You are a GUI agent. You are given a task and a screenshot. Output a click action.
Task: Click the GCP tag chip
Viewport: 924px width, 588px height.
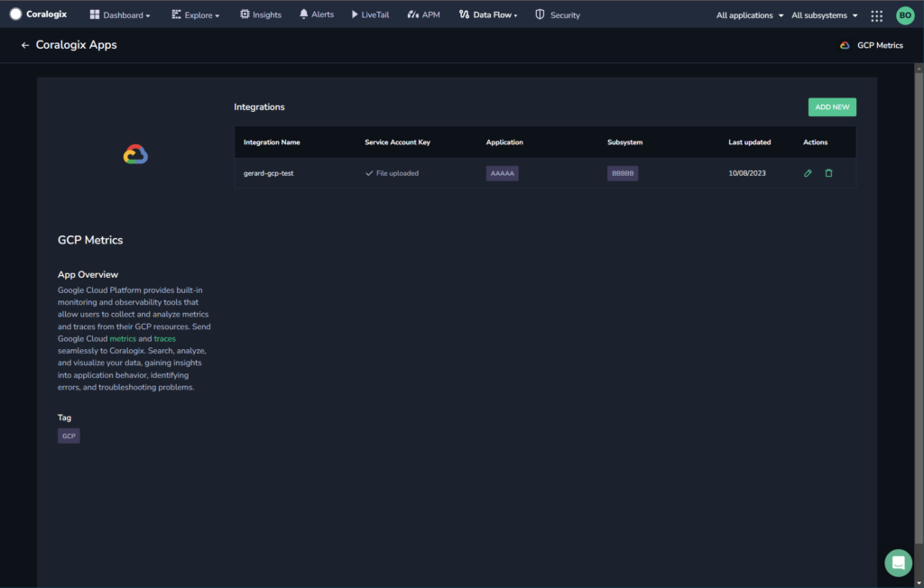click(69, 436)
